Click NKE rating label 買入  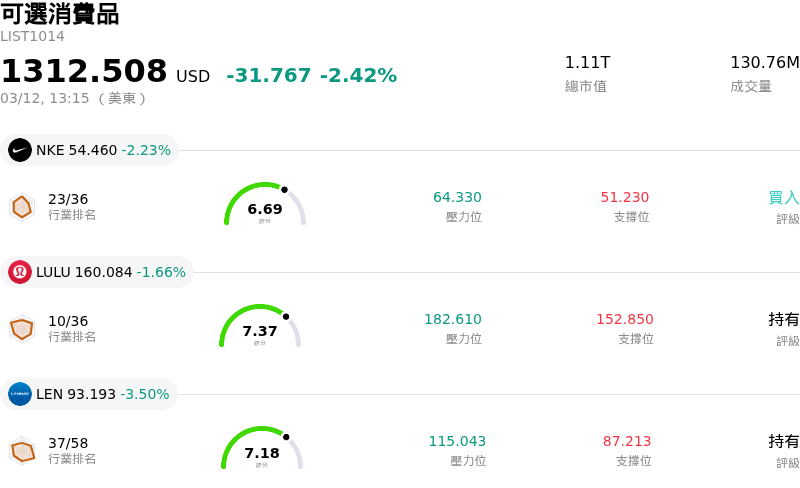click(x=784, y=198)
